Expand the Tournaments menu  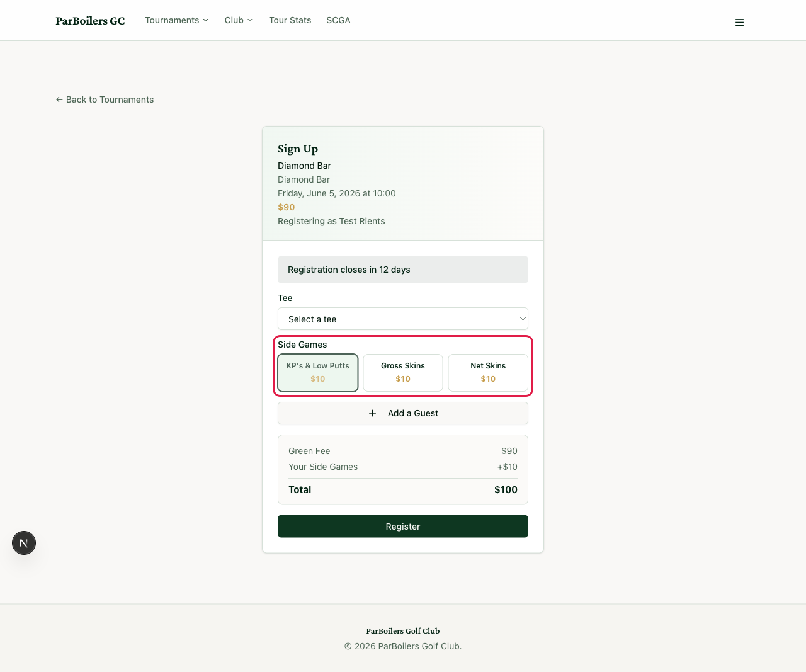click(x=176, y=20)
